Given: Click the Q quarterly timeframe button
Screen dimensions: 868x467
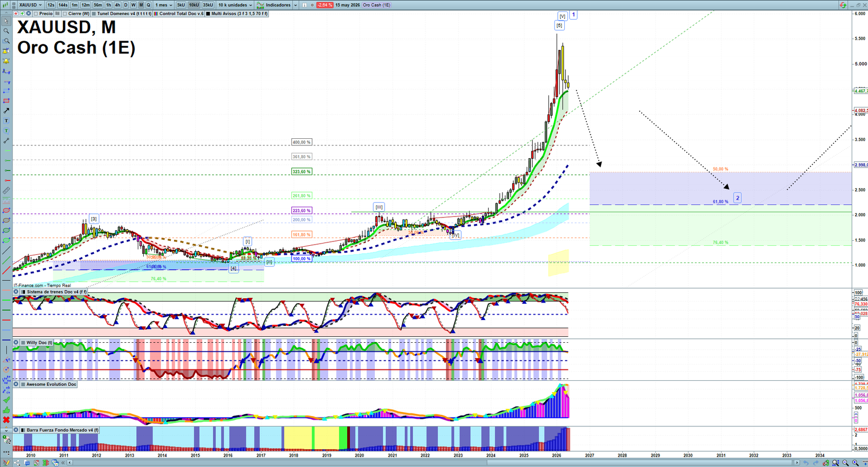Looking at the screenshot, I should point(148,5).
